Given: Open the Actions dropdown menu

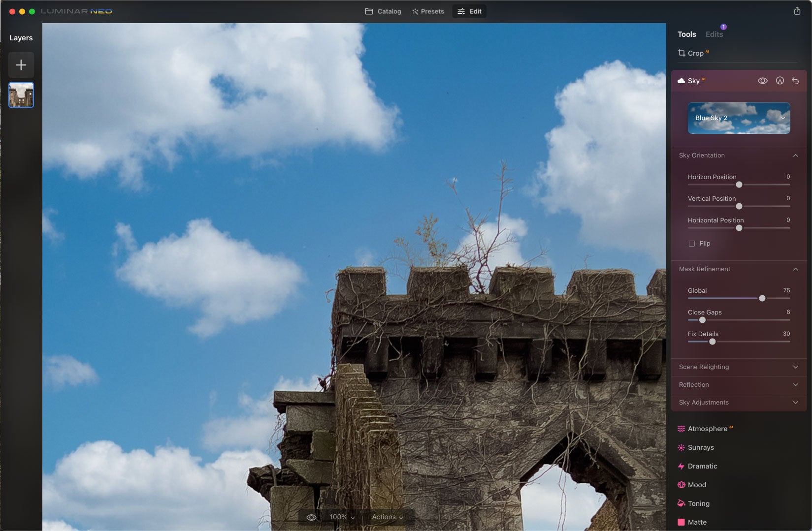Looking at the screenshot, I should (388, 517).
